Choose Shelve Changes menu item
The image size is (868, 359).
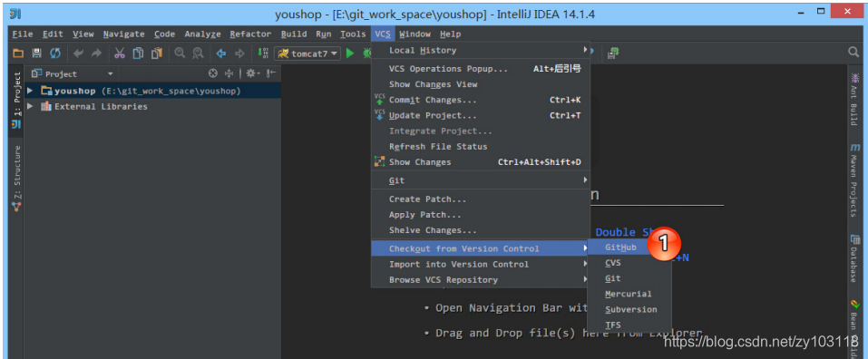coord(481,230)
